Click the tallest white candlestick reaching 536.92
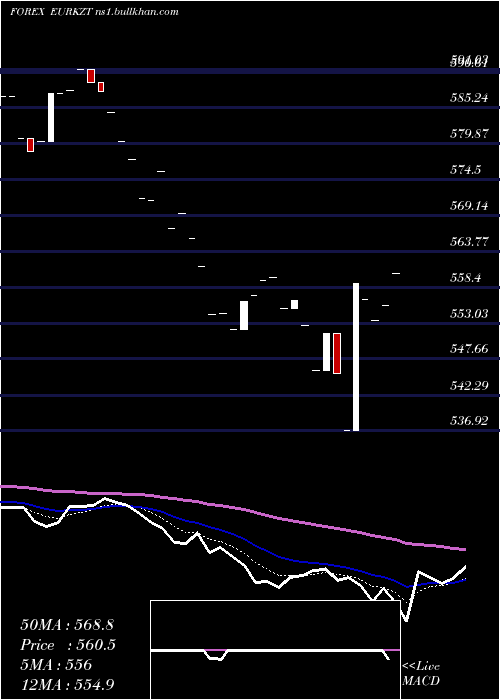The image size is (500, 700). (356, 357)
